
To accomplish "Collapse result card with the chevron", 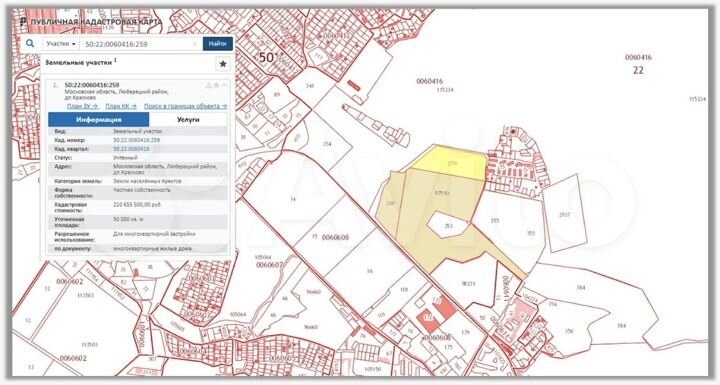I will click(x=225, y=85).
